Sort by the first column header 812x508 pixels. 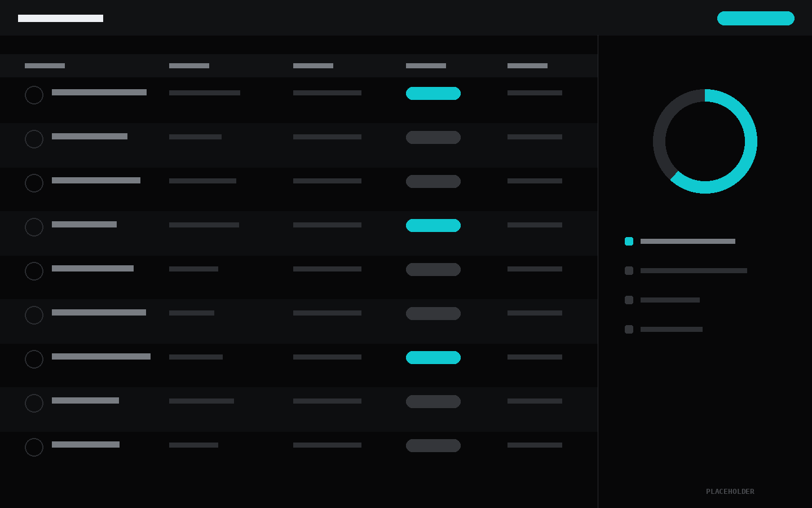pyautogui.click(x=45, y=65)
